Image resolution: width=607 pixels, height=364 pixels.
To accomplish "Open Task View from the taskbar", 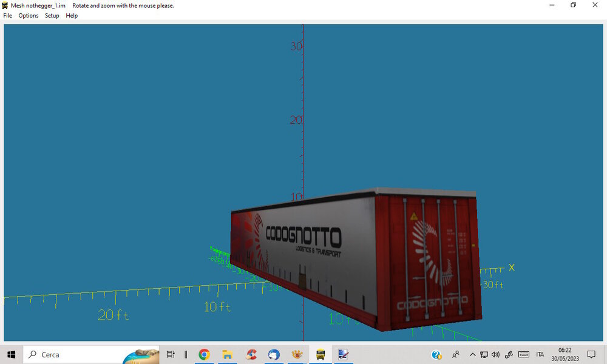I will [x=171, y=354].
